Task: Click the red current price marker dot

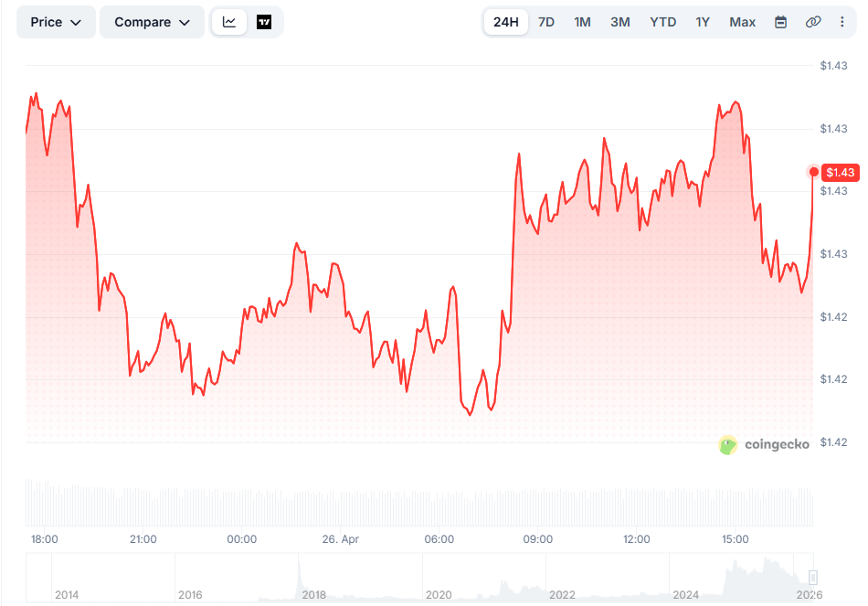Action: coord(814,172)
